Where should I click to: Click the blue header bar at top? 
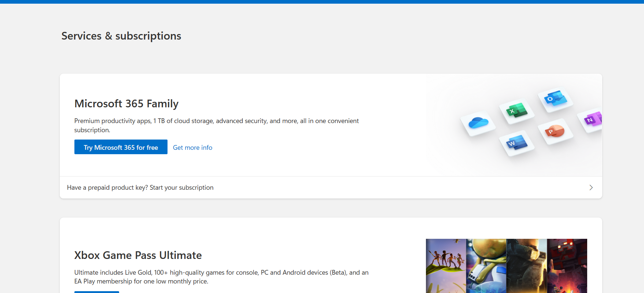(322, 1)
